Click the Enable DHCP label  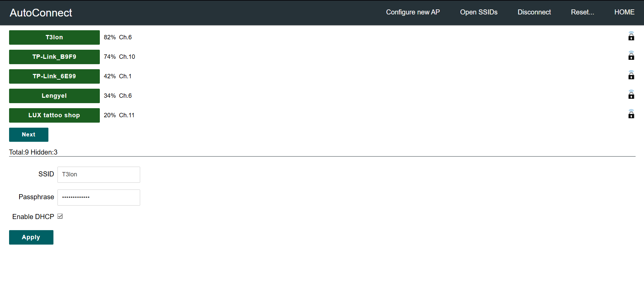tap(33, 217)
